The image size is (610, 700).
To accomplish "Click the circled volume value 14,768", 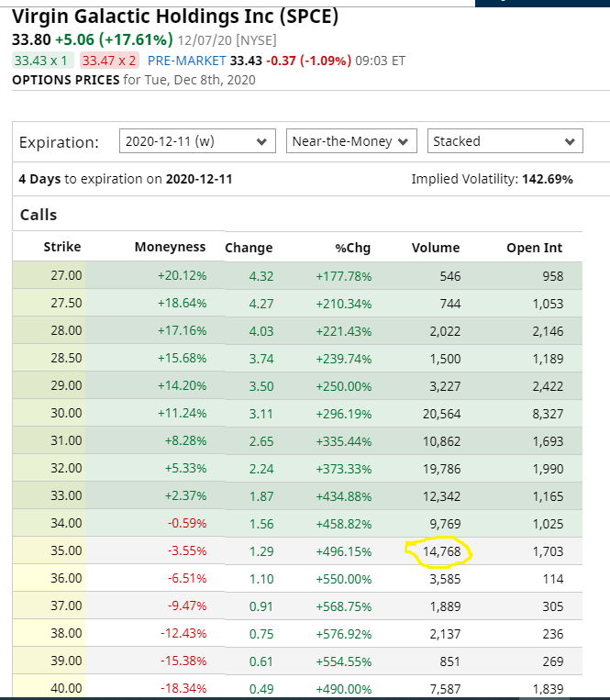I will tap(441, 551).
